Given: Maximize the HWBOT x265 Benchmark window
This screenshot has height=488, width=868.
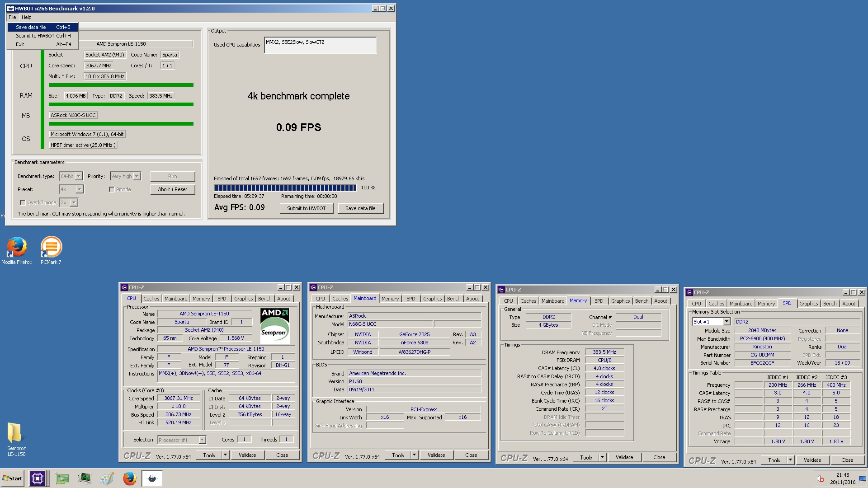Looking at the screenshot, I should [x=383, y=9].
